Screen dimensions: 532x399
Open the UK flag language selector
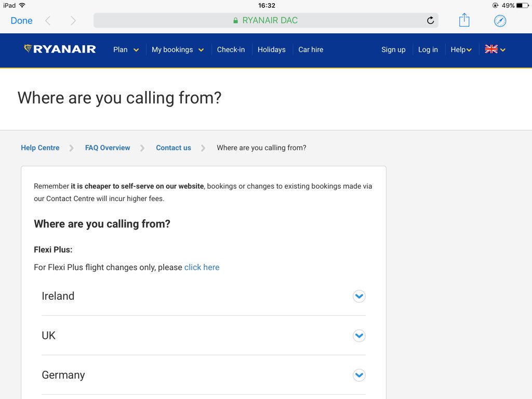495,49
